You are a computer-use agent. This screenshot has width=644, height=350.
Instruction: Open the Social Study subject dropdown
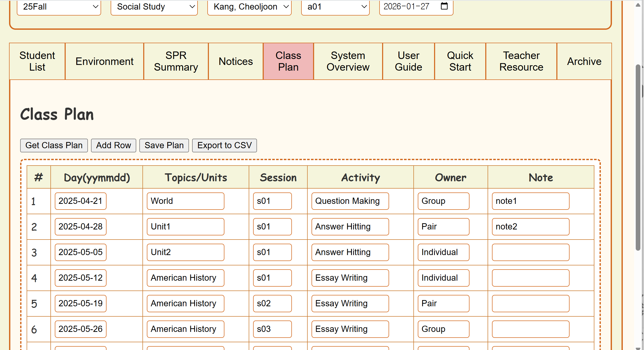coord(154,7)
